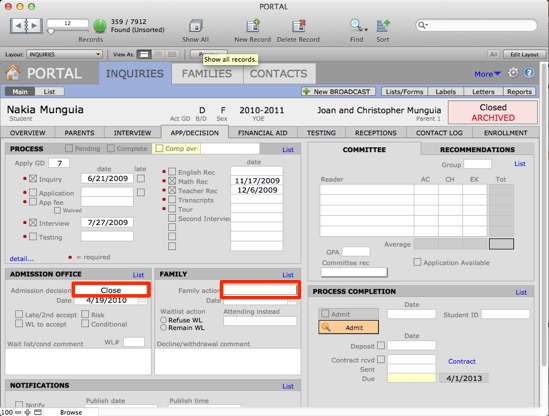Click the zoom in icon in status bar

[x=27, y=412]
